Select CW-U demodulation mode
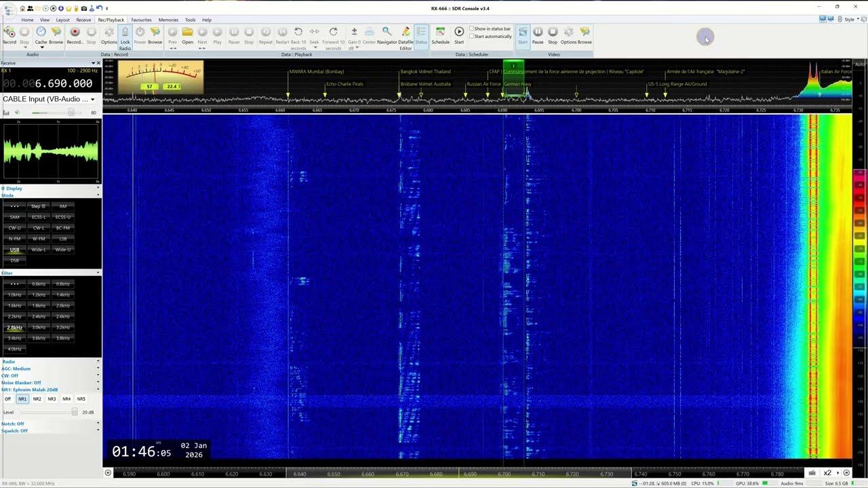Image resolution: width=868 pixels, height=488 pixels. pyautogui.click(x=14, y=228)
